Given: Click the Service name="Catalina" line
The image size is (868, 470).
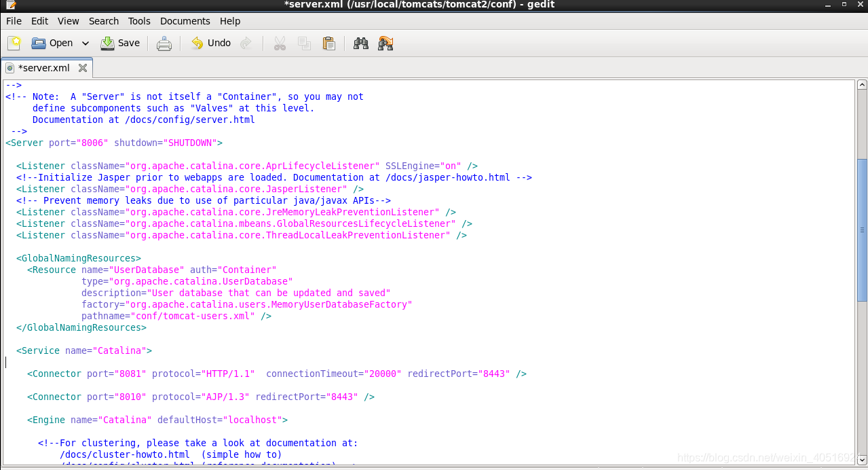Looking at the screenshot, I should pos(84,350).
